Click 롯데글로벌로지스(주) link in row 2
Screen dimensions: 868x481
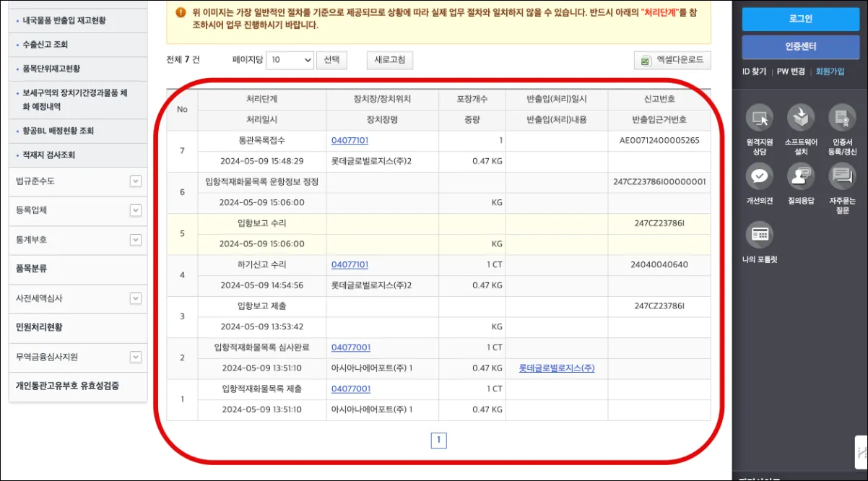[557, 368]
